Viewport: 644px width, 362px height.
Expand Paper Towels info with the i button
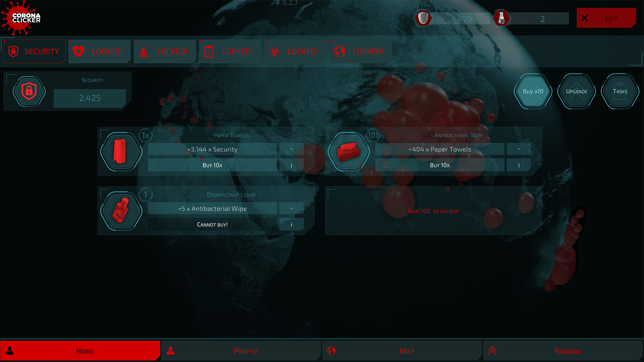click(291, 165)
